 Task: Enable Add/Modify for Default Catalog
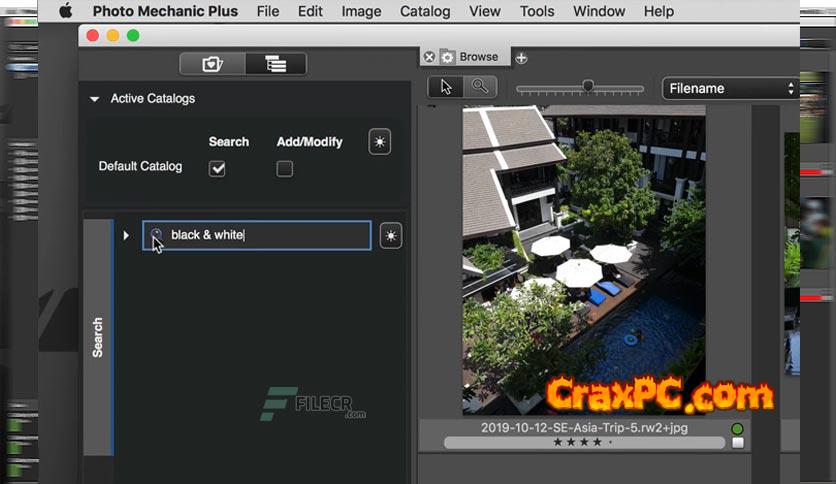[x=285, y=169]
